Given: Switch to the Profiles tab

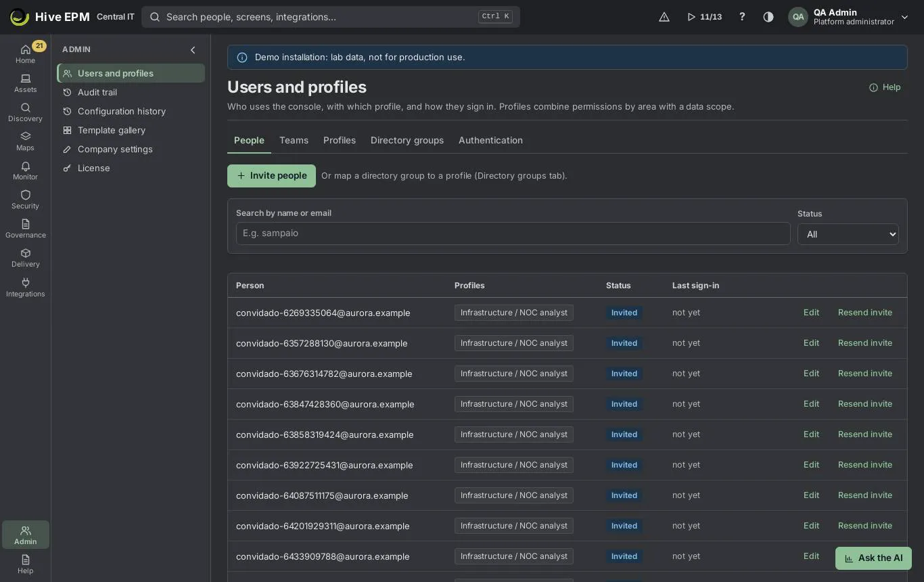Looking at the screenshot, I should 340,140.
